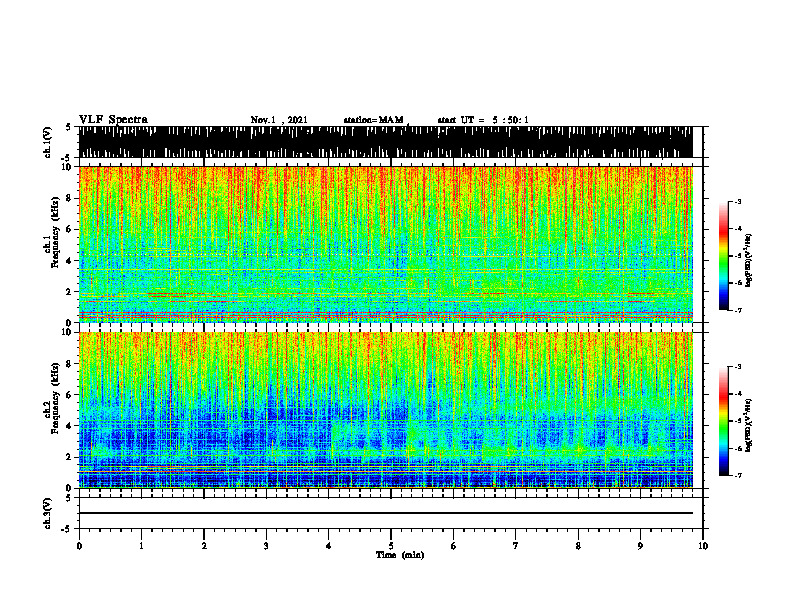The image size is (792, 612).
Task: Click the '6' kHz tick on ch.2 axis
Action: tap(70, 395)
